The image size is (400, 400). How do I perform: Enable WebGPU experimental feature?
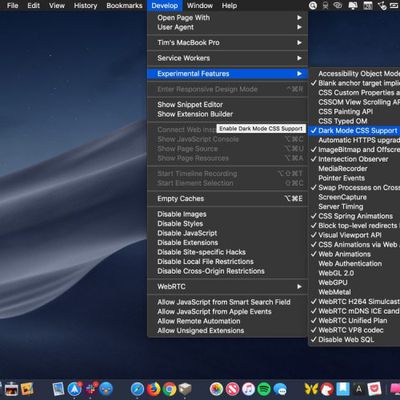pos(354,283)
